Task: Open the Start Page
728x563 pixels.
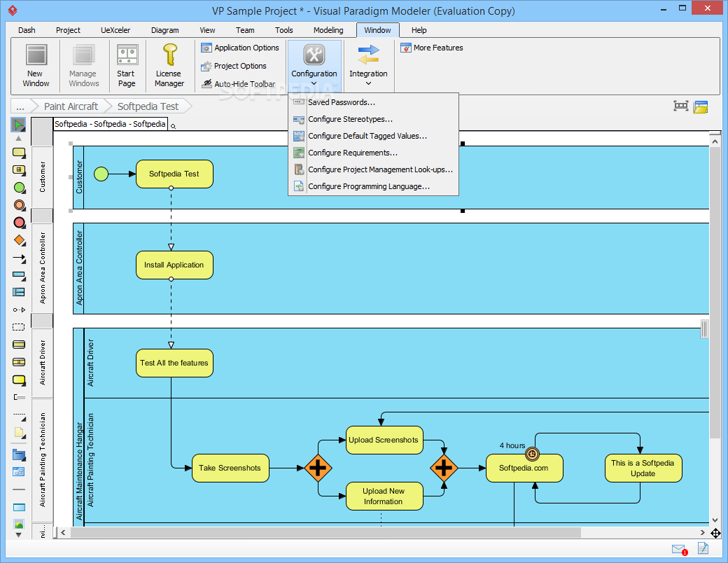Action: click(127, 66)
